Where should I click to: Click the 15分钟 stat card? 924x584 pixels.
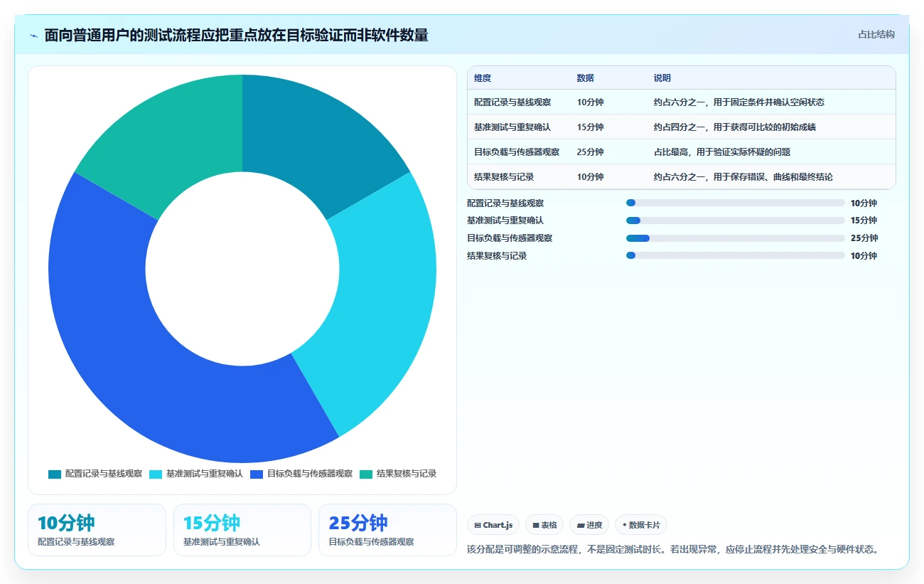(x=242, y=530)
